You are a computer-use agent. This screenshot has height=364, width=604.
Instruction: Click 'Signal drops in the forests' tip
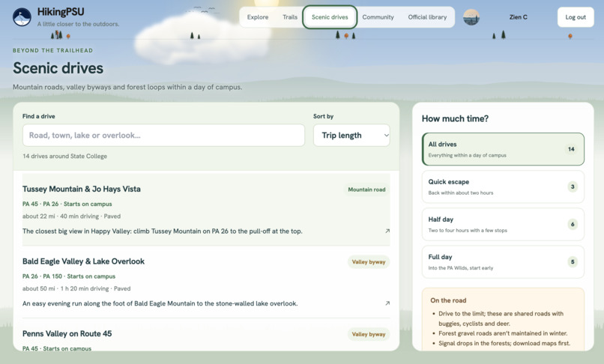click(504, 344)
